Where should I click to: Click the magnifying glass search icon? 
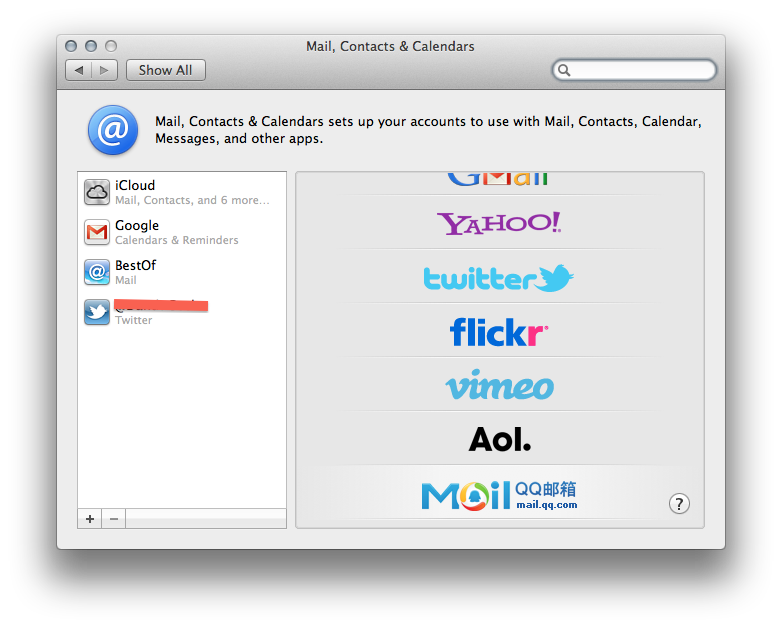pyautogui.click(x=565, y=70)
